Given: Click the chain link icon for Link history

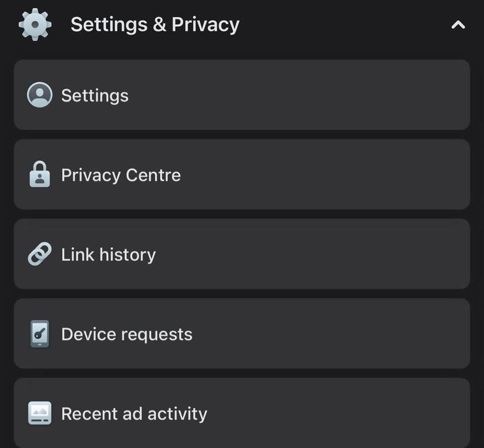Looking at the screenshot, I should pos(40,254).
